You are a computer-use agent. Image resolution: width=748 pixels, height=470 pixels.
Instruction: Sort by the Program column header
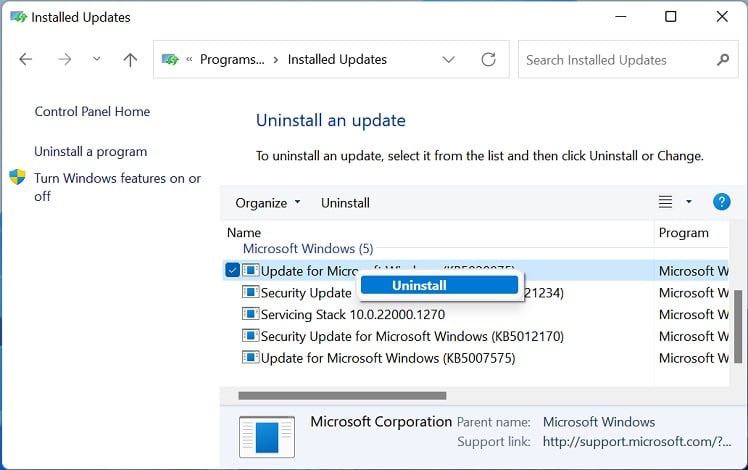(x=683, y=233)
